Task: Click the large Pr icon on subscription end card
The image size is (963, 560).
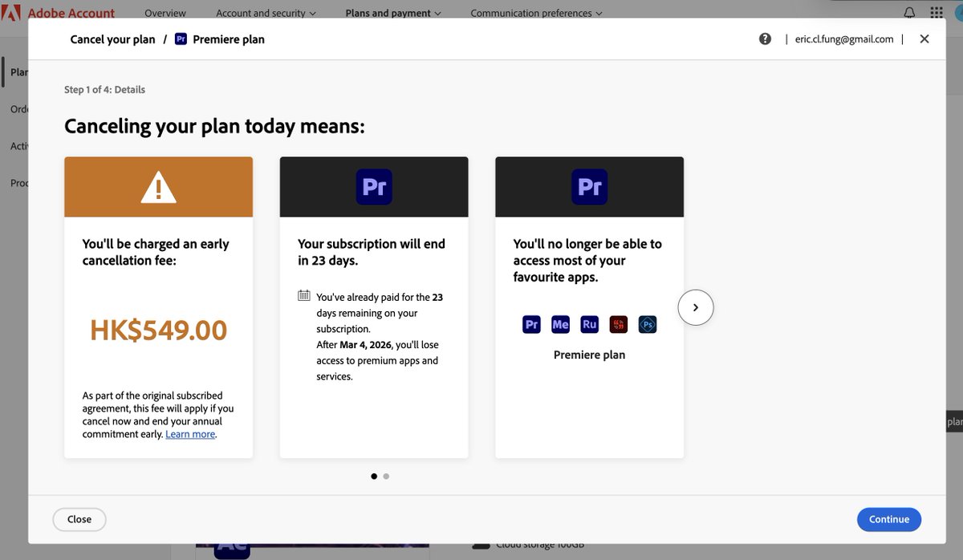Action: [374, 187]
